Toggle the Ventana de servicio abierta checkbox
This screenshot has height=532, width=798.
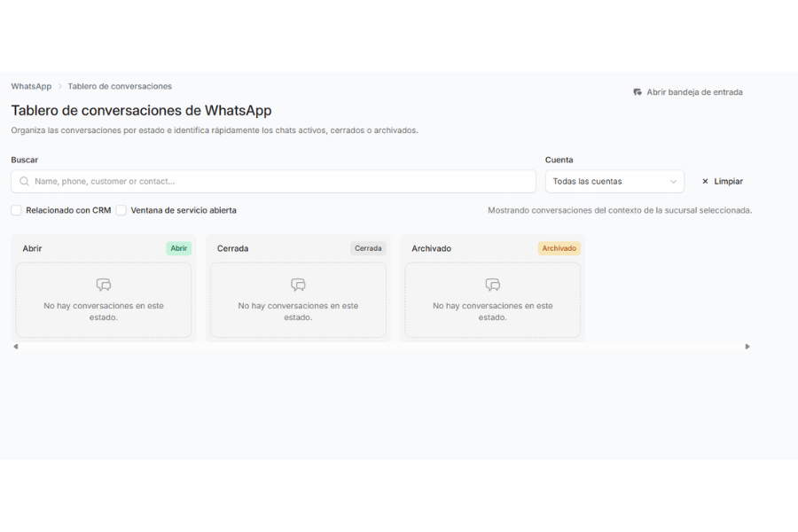[121, 210]
